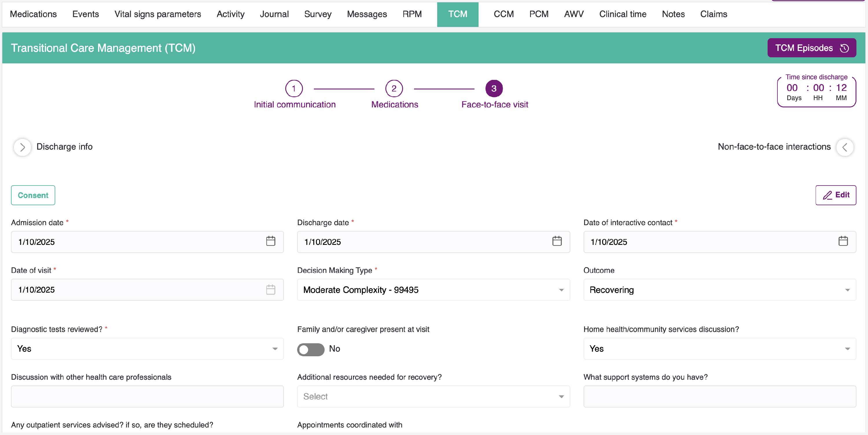This screenshot has height=435, width=868.
Task: Open the Admission date calendar icon
Action: (271, 241)
